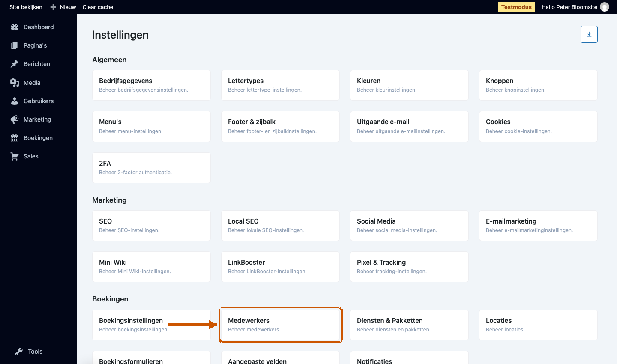The height and width of the screenshot is (364, 617).
Task: Click the Pagina's pages icon
Action: [15, 45]
